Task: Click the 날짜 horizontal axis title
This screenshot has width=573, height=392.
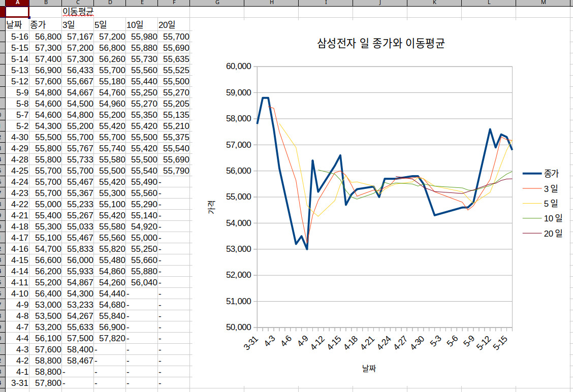Action: tap(369, 368)
